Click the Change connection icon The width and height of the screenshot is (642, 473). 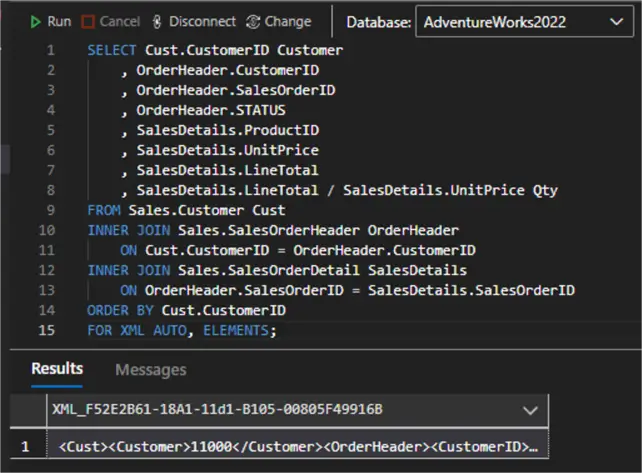(x=252, y=21)
